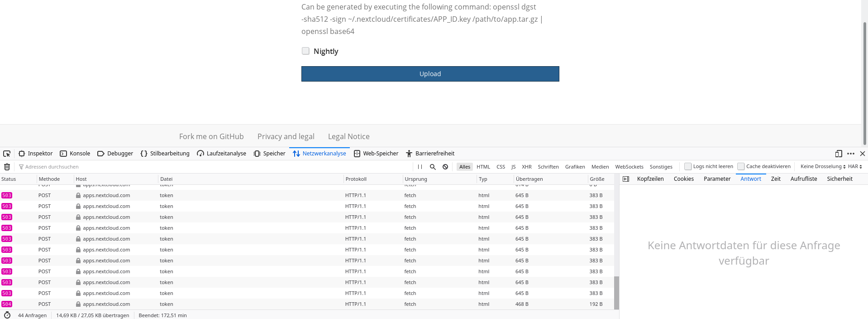
Task: Start performance analysis stopwatch icon in status bar
Action: coord(7,315)
